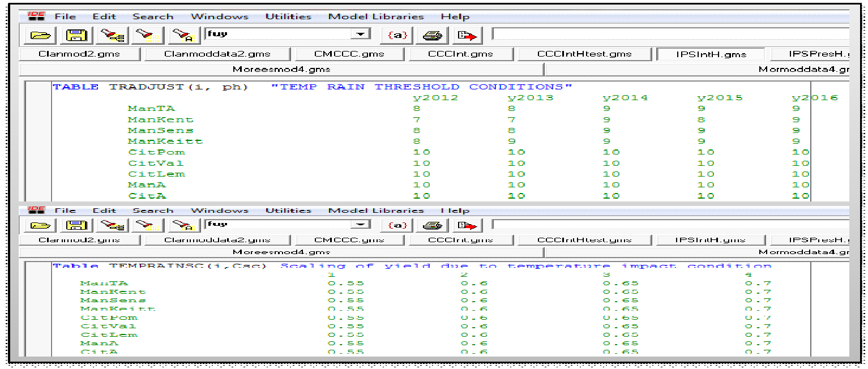Switch to Moreesmod4.gms tab in the upper window

pos(281,70)
